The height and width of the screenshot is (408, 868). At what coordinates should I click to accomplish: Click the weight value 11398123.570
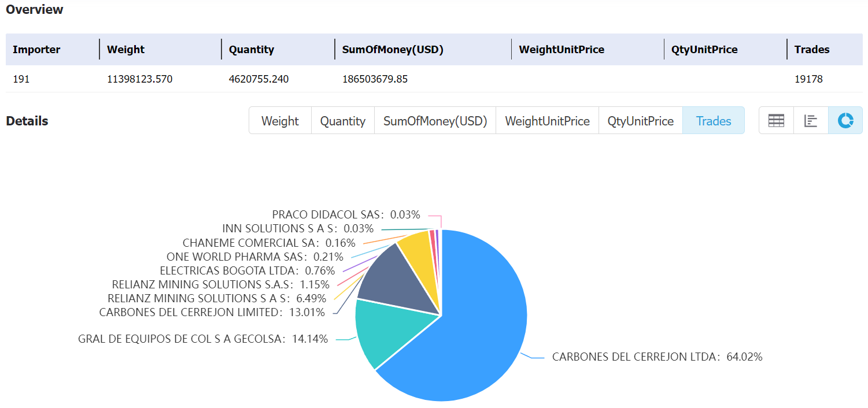[x=139, y=79]
